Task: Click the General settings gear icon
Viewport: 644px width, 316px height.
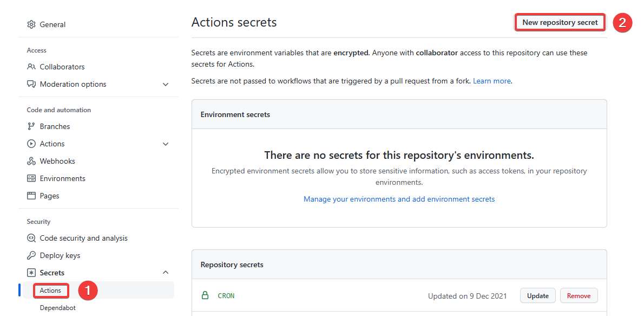Action: click(x=31, y=24)
